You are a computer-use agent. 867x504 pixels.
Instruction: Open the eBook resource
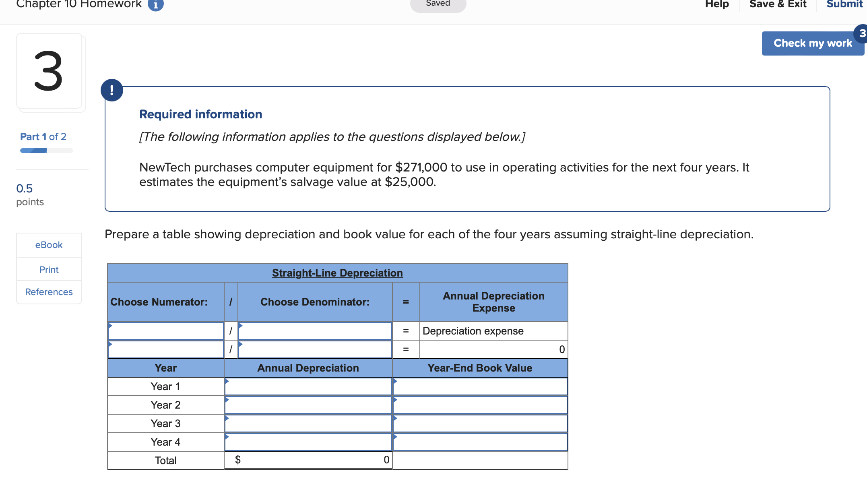pos(49,245)
